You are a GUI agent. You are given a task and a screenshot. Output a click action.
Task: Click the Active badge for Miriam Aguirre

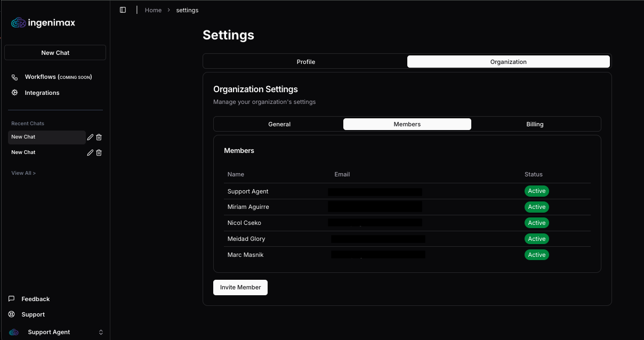pyautogui.click(x=537, y=207)
